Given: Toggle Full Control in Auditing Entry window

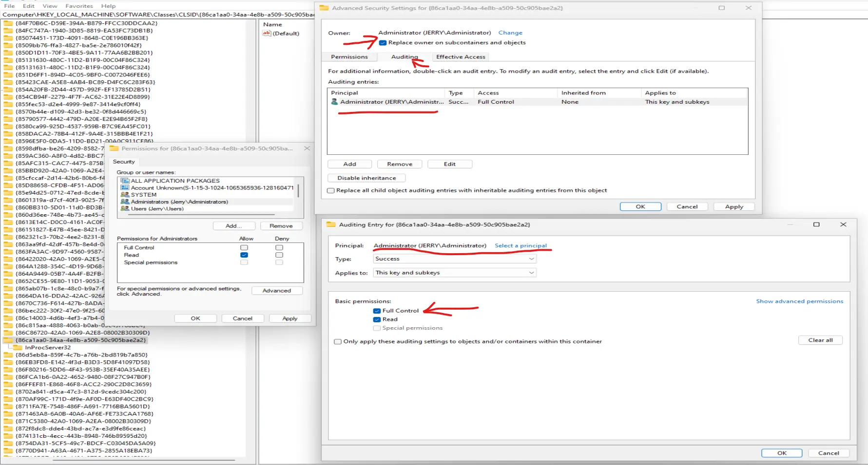Looking at the screenshot, I should [x=377, y=311].
